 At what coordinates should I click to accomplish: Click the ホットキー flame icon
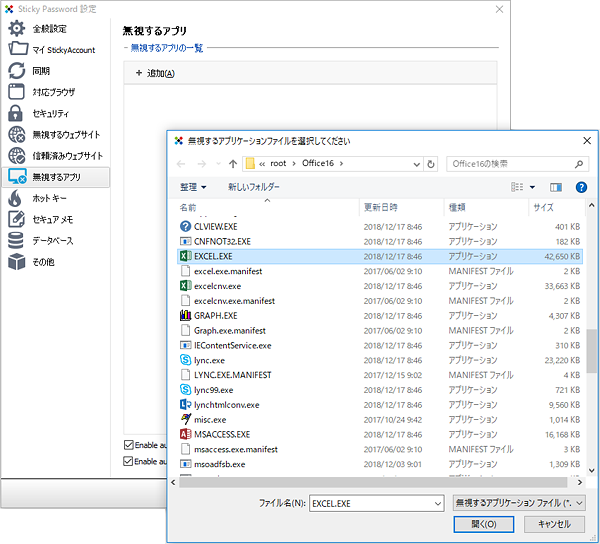tap(15, 198)
